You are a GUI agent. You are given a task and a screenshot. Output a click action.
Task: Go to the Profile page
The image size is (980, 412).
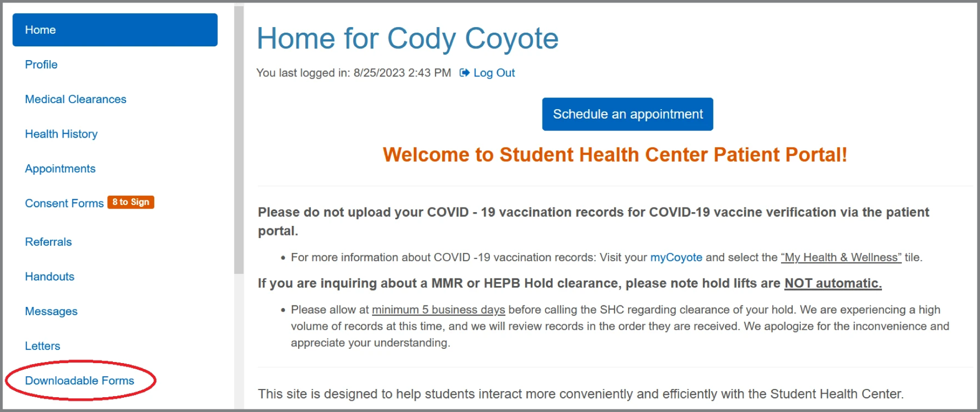41,65
